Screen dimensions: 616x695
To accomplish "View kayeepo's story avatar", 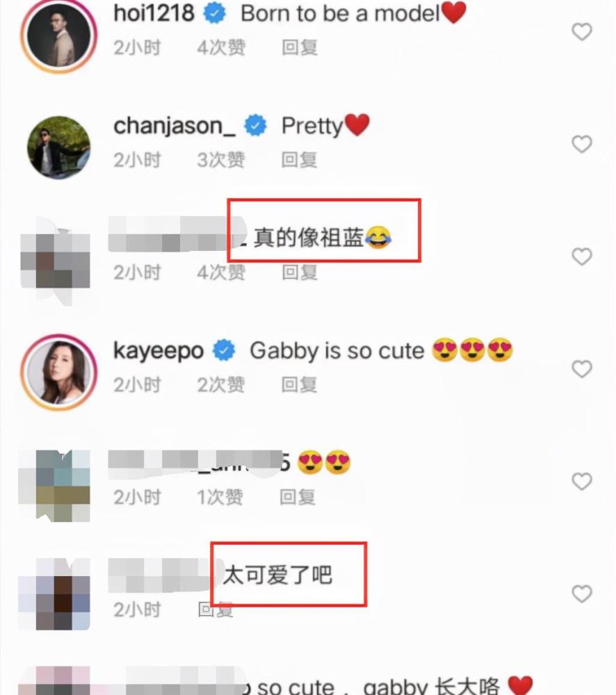I will pos(58,373).
